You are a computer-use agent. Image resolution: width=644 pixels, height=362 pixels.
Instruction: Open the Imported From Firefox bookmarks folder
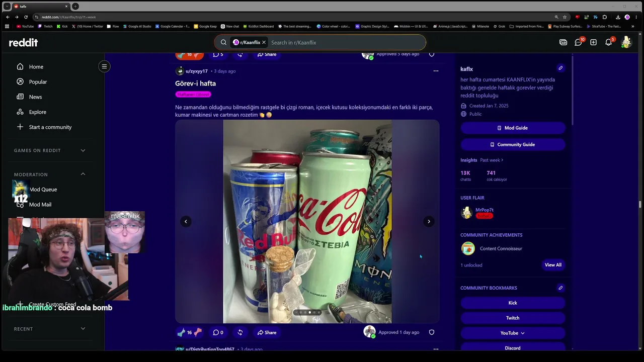(x=526, y=26)
